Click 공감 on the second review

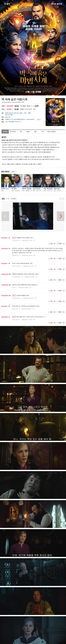pos(51,259)
